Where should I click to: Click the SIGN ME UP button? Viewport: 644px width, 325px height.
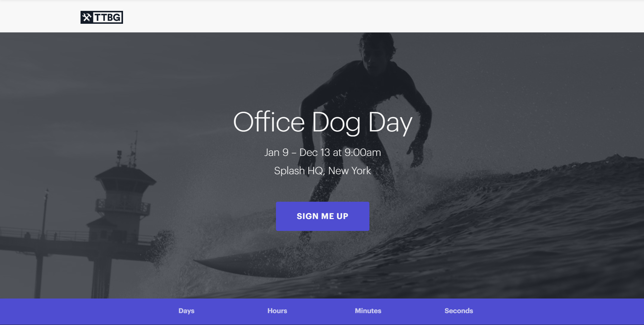click(x=323, y=216)
